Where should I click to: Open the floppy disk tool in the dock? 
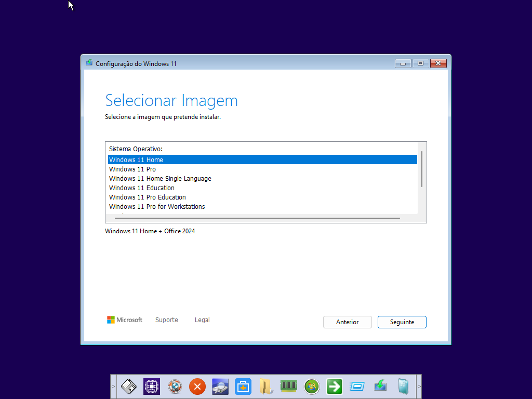129,387
